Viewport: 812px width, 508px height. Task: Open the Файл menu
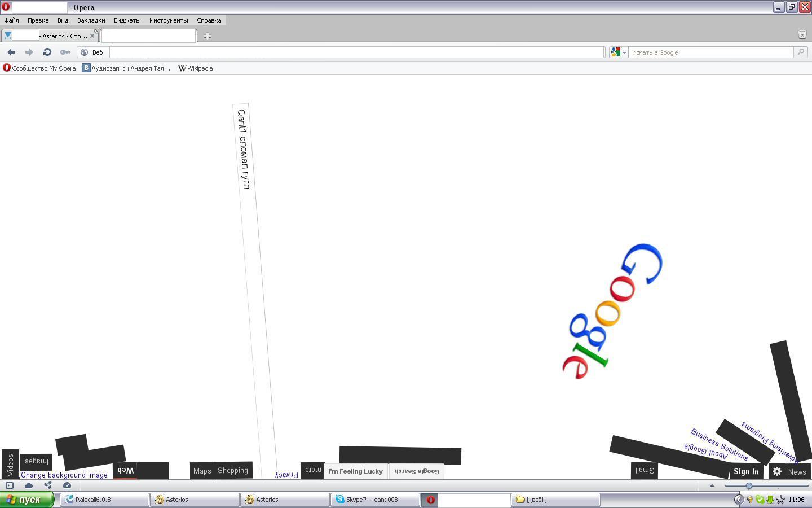[11, 20]
